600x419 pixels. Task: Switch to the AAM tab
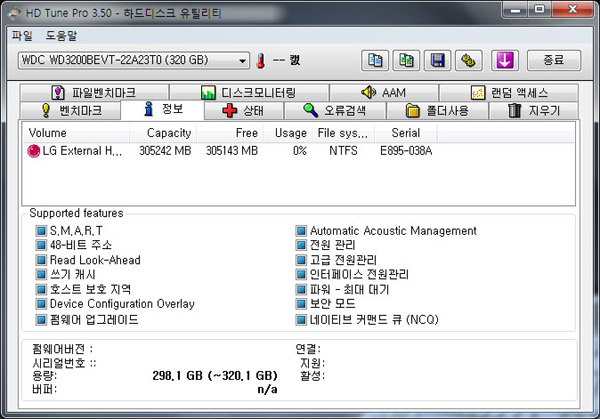[x=384, y=93]
